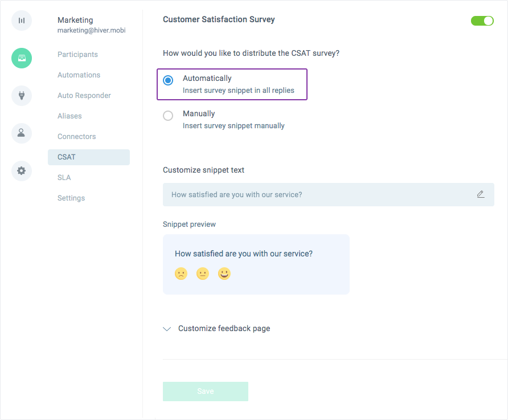The image size is (508, 420).
Task: Open the Participants menu item
Action: 78,55
